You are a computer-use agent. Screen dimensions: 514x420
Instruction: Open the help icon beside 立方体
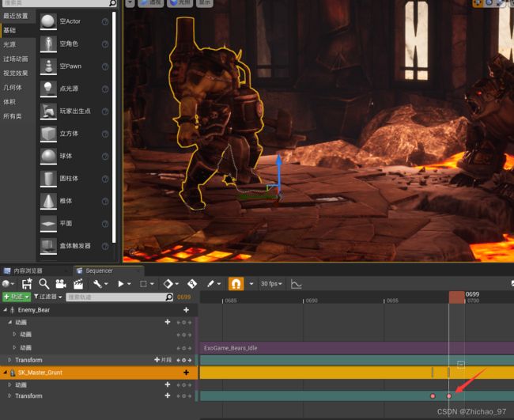click(x=105, y=134)
